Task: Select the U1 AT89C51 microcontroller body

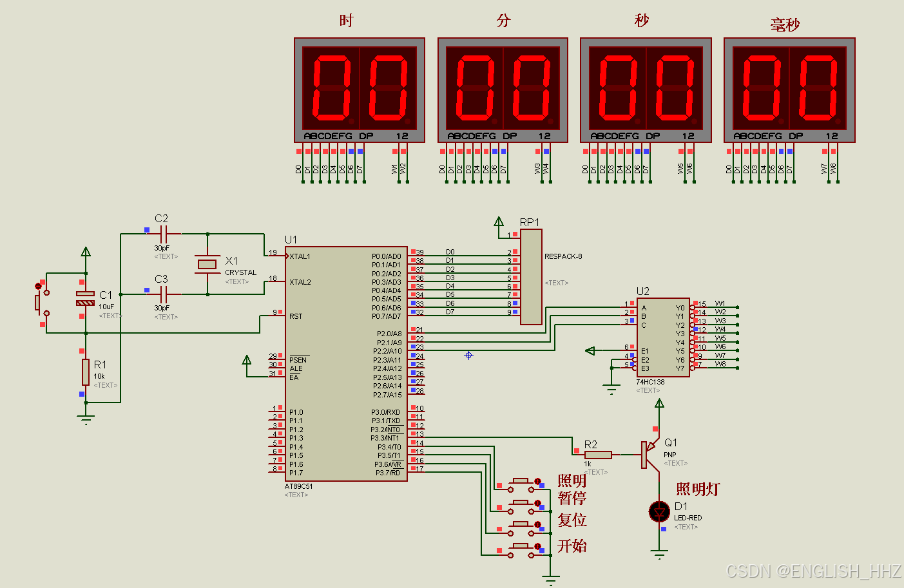Action: 347,364
